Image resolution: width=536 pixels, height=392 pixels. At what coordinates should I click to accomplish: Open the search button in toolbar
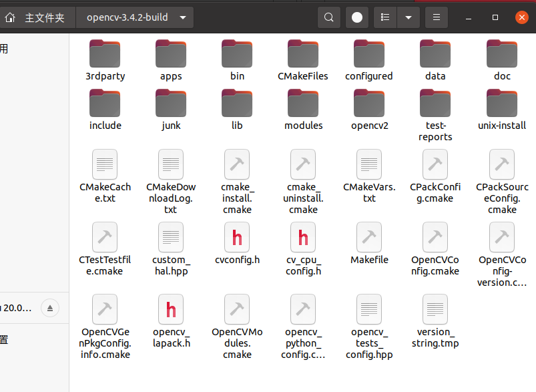[x=329, y=17]
